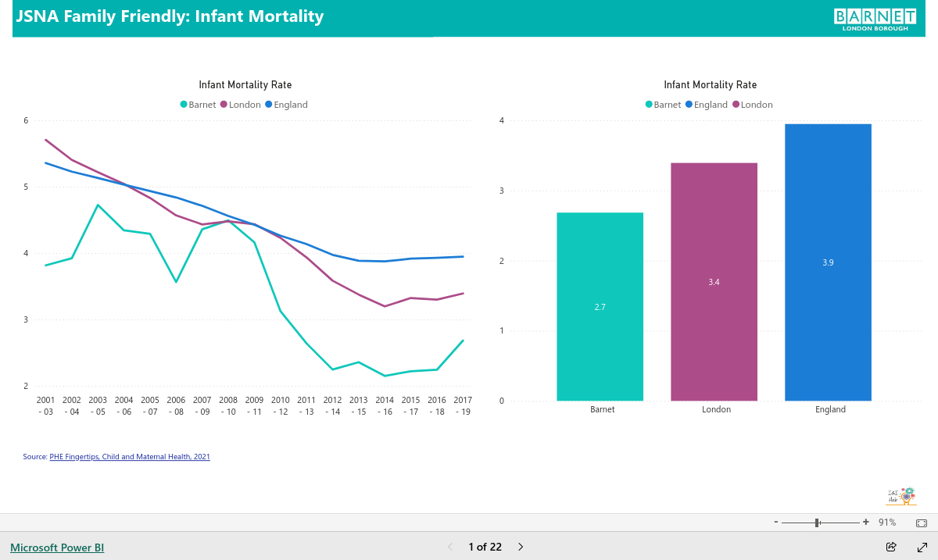938x560 pixels.
Task: Toggle the London legend in the line chart
Action: click(241, 105)
